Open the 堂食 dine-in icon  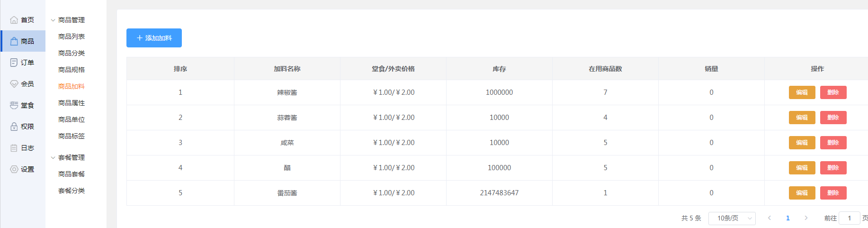pyautogui.click(x=14, y=105)
